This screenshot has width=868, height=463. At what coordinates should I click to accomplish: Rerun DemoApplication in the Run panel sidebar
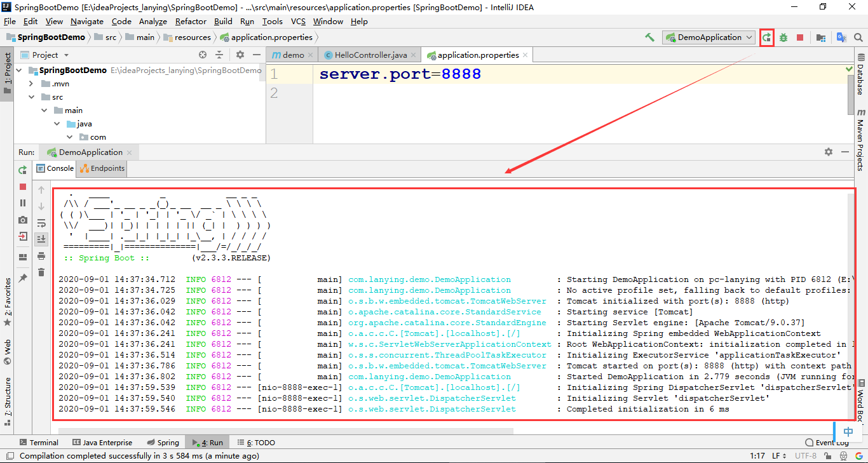click(23, 170)
